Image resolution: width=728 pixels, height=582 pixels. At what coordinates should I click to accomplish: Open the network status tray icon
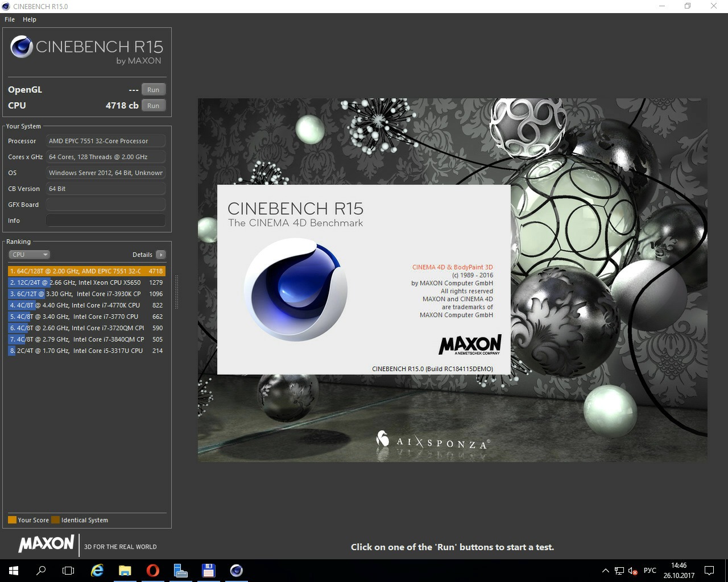pos(619,571)
